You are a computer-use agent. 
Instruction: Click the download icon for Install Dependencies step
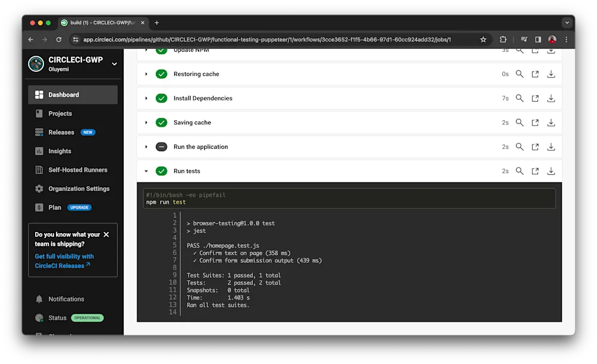550,98
